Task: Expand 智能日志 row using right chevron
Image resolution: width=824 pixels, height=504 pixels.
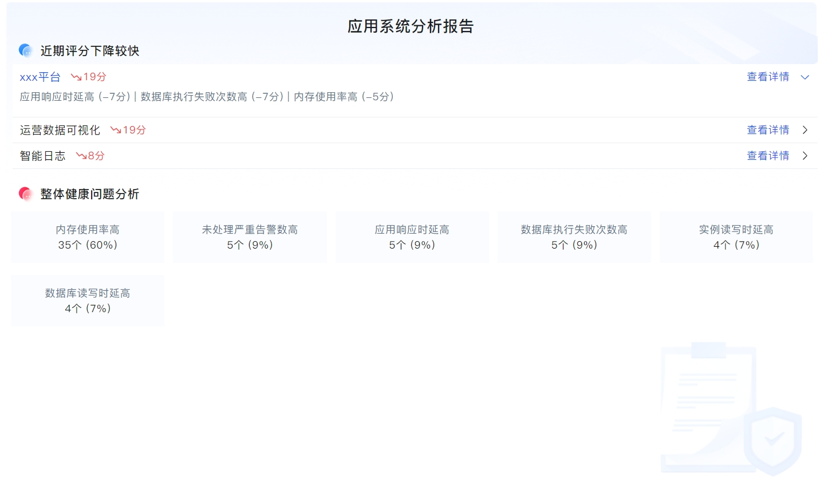Action: click(805, 156)
